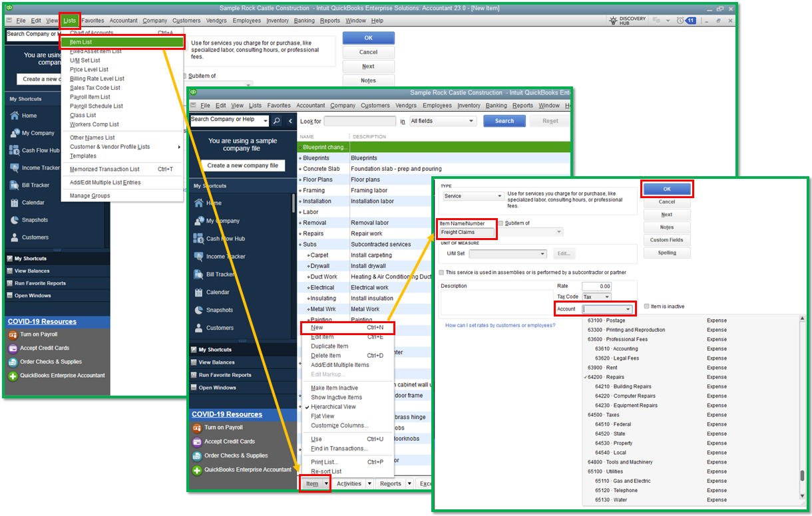
Task: Open Home icon in back window sidebar
Action: [15, 116]
